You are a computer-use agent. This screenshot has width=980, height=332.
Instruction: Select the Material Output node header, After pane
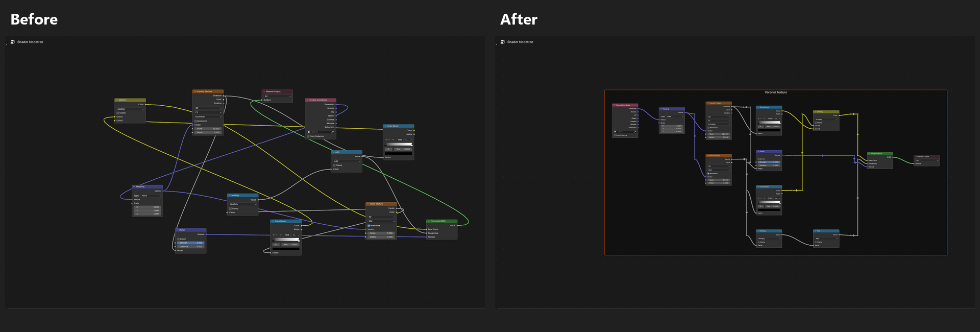927,156
